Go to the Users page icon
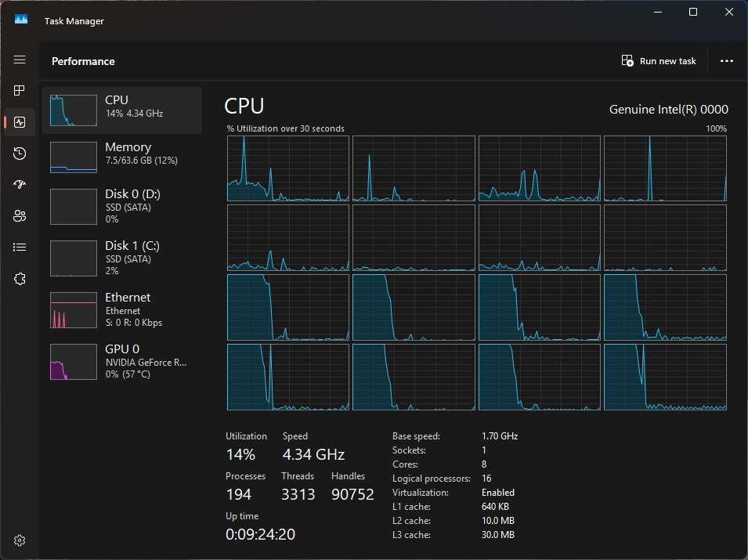The width and height of the screenshot is (748, 560). (x=20, y=216)
